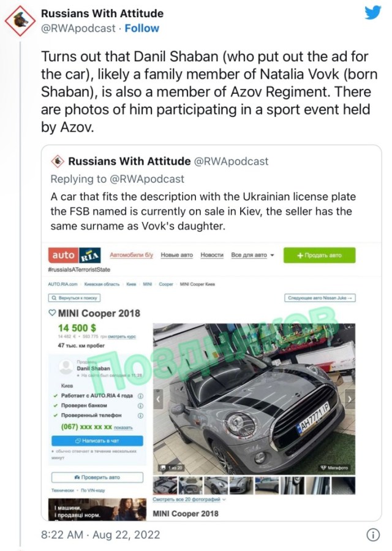Click the auto RIA site logo

74,255
